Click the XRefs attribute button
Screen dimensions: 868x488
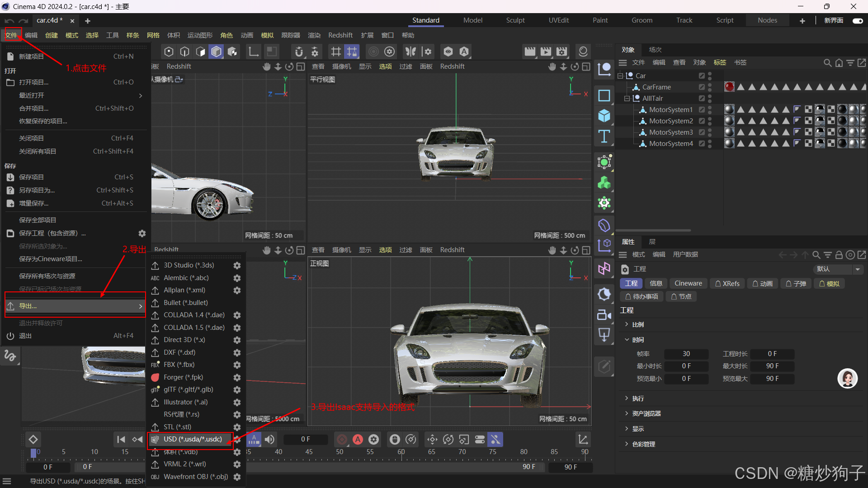tap(727, 283)
